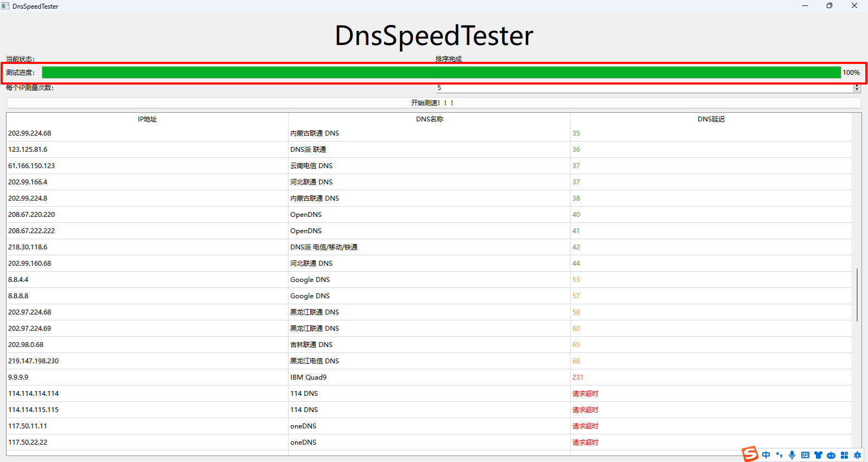
Task: Click the latency value 68
Action: (576, 361)
